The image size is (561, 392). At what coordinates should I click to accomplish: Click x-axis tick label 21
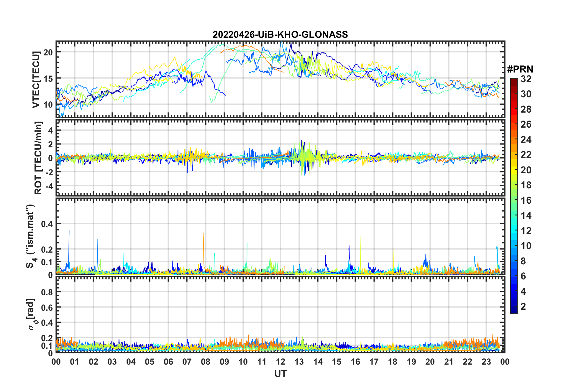click(449, 362)
